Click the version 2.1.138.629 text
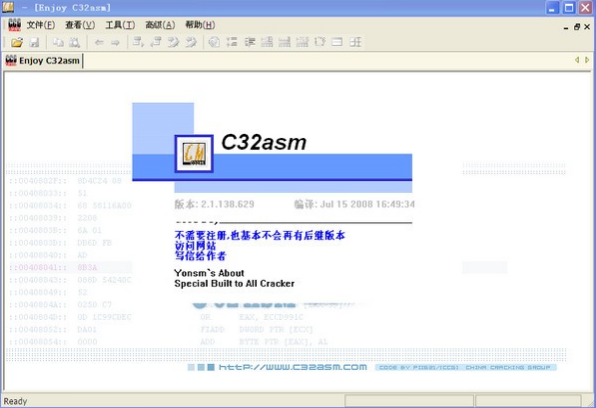The image size is (596, 408). point(214,204)
